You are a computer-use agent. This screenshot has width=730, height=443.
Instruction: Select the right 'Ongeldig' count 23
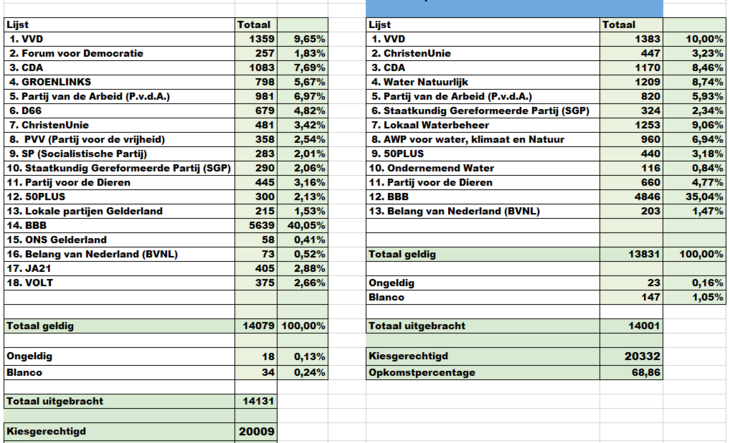631,283
